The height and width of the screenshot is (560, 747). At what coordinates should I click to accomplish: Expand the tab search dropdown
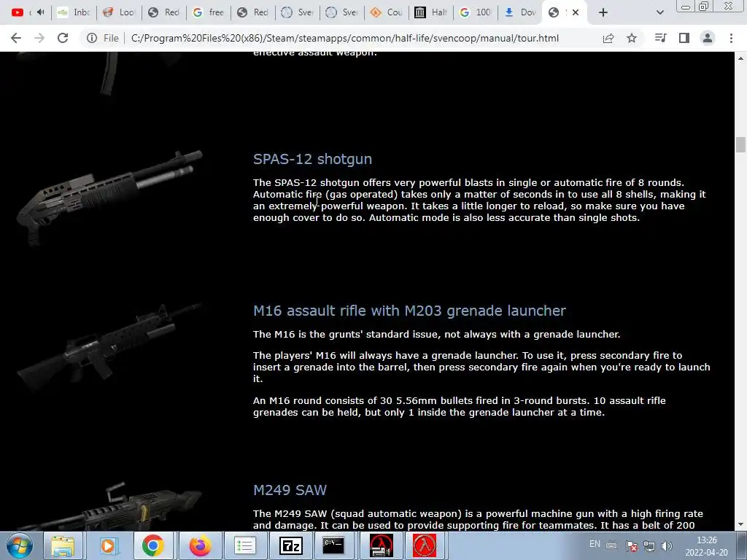tap(659, 12)
